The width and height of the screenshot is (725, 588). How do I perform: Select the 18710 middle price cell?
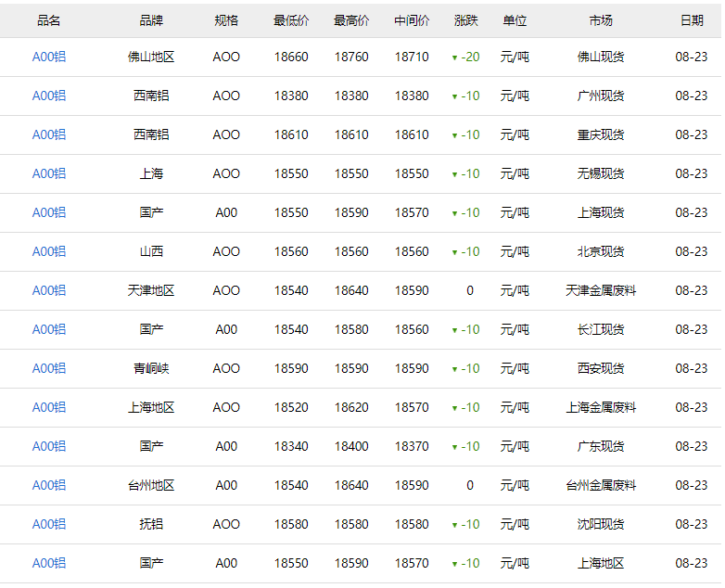(x=412, y=57)
